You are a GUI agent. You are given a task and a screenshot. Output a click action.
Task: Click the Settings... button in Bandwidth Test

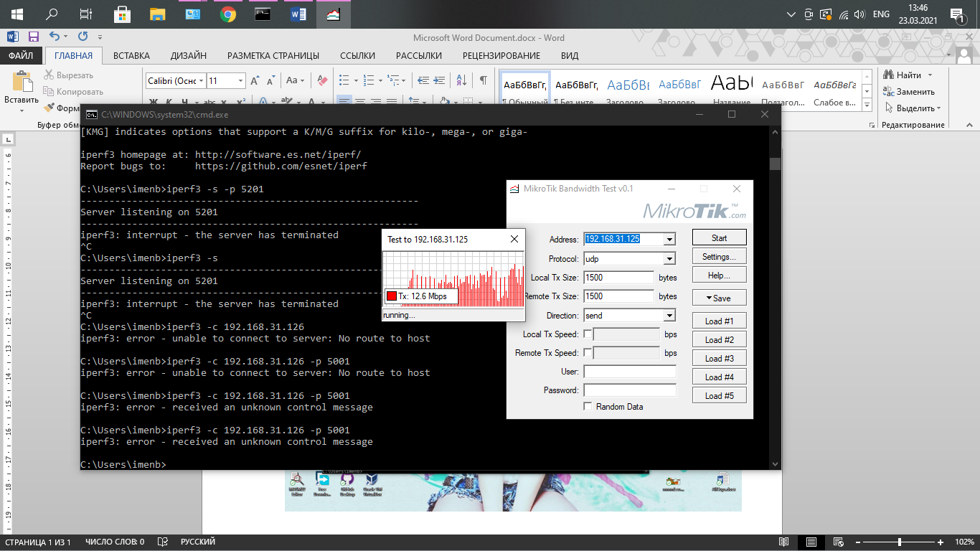tap(719, 257)
